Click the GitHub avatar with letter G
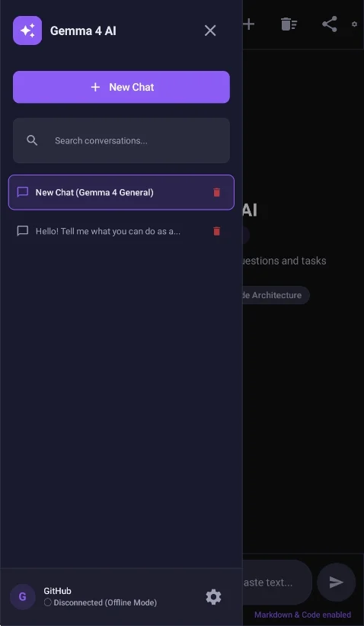The width and height of the screenshot is (364, 626). 23,597
